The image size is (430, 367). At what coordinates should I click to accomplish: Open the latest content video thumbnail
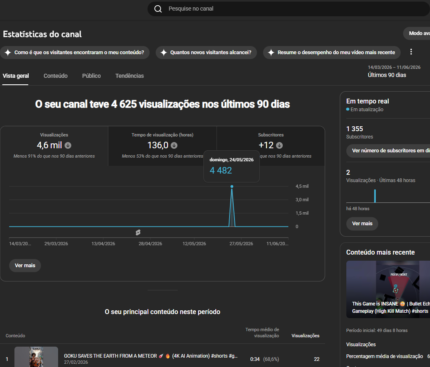click(x=388, y=289)
